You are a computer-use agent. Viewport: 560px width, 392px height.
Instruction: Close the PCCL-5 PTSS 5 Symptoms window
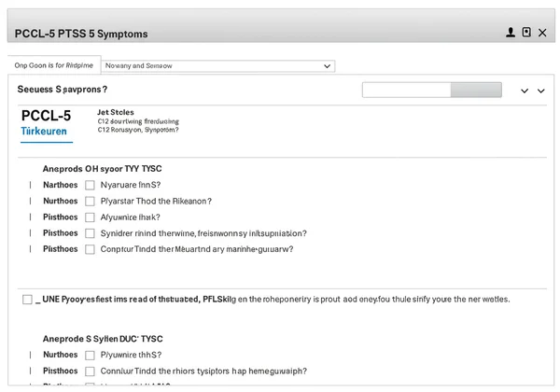point(542,33)
